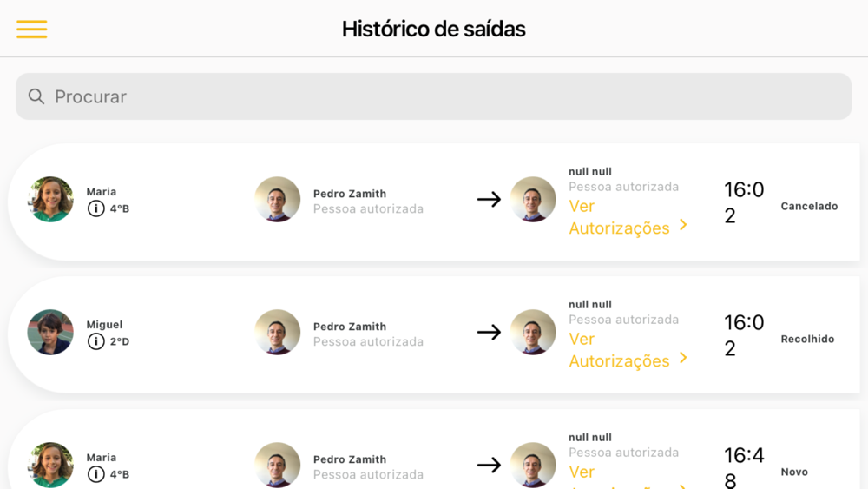
Task: Click the Cancelado status label
Action: [809, 206]
